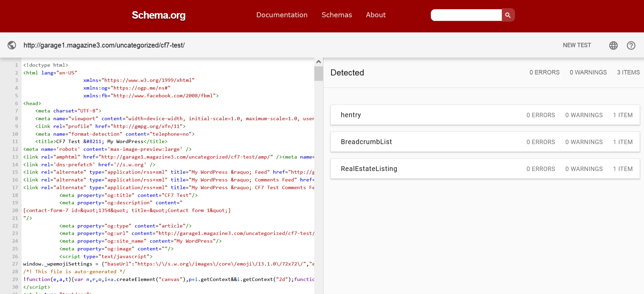The width and height of the screenshot is (644, 294).
Task: Click the '<title>CF7 Test' code line
Action: (101, 142)
